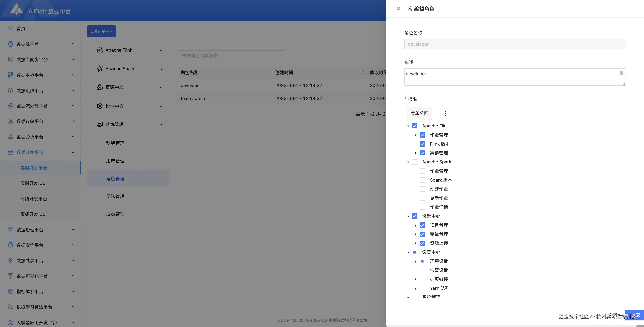Collapse the 资源中心 permission tree node
The height and width of the screenshot is (327, 644).
408,216
